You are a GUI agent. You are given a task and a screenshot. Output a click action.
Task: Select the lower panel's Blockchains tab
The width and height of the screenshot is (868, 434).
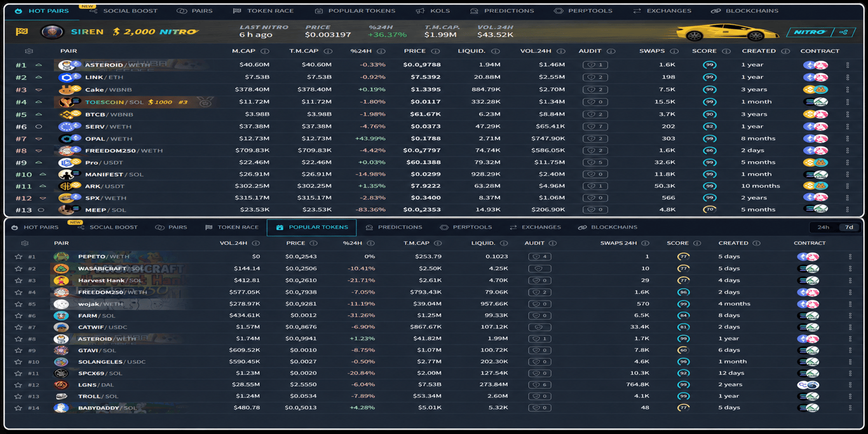607,227
